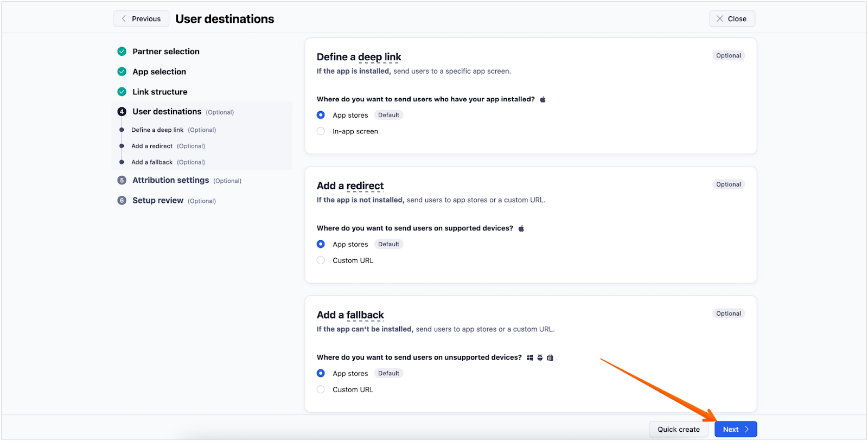
Task: Click the step 5 number badge icon
Action: pos(122,180)
